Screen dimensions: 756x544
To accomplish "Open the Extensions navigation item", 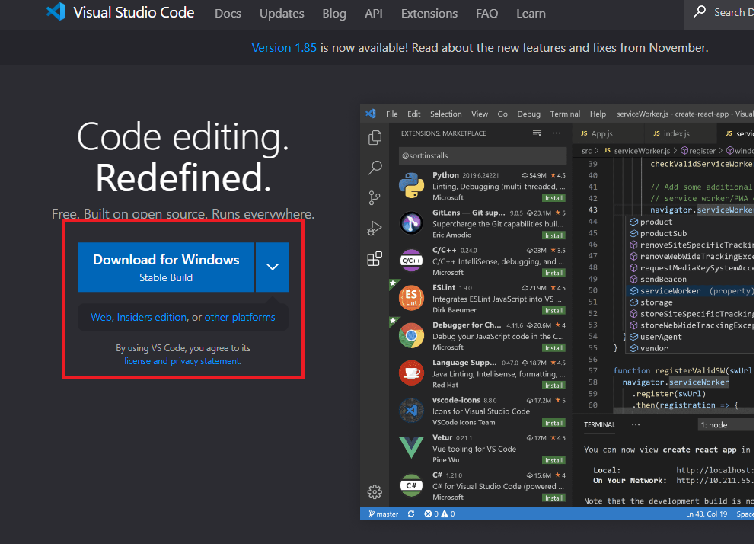I will 429,14.
